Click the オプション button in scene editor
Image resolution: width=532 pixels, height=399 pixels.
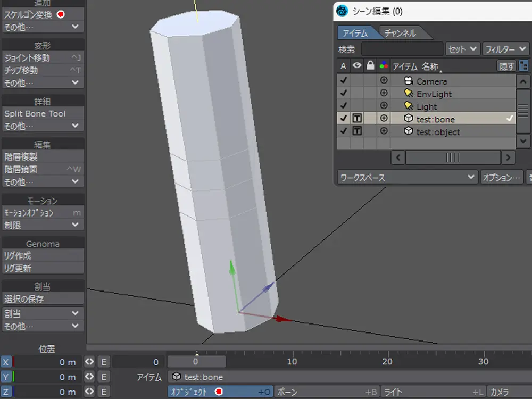click(501, 177)
